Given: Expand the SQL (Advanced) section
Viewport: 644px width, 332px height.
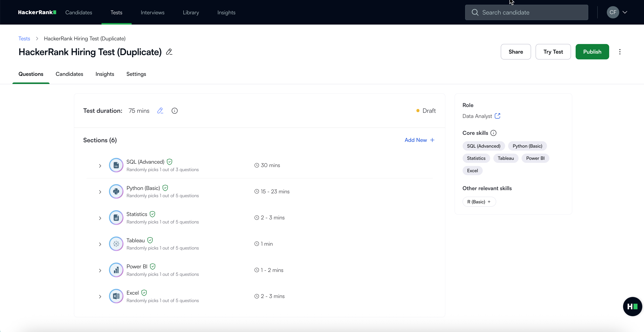Looking at the screenshot, I should [100, 166].
